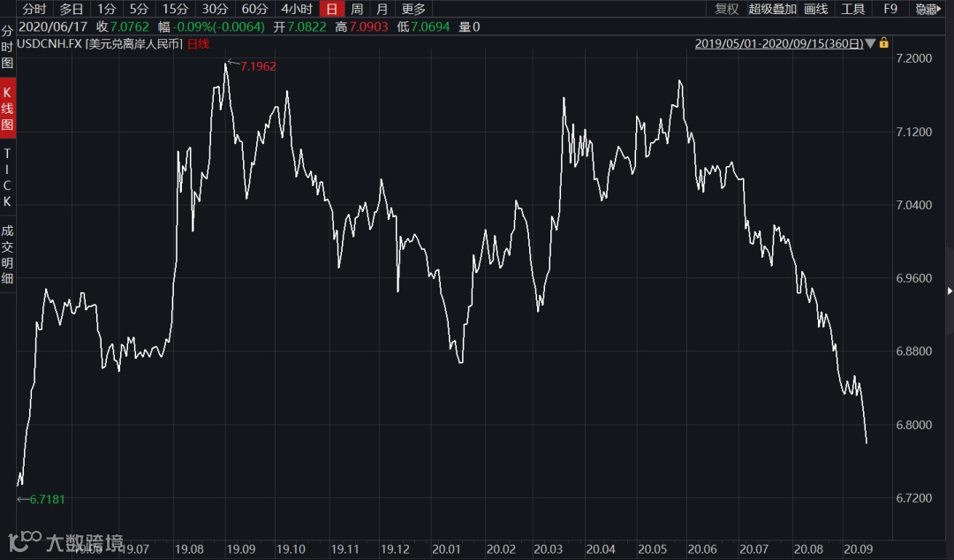Click the 6.7200 price axis label
This screenshot has width=954, height=560.
point(914,498)
